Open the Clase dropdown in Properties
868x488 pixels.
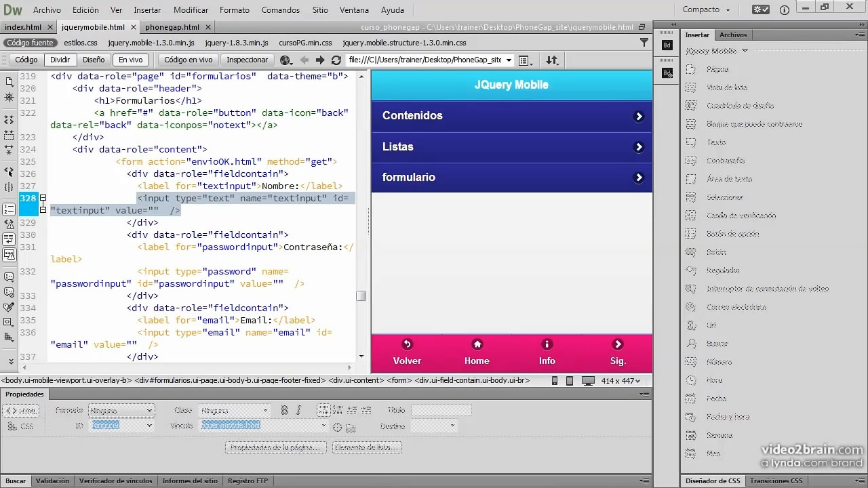pos(235,411)
